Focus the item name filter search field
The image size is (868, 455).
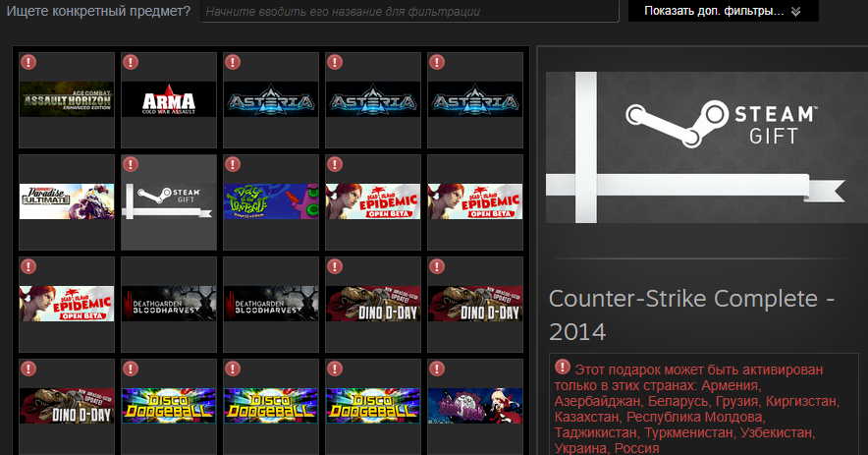point(409,11)
